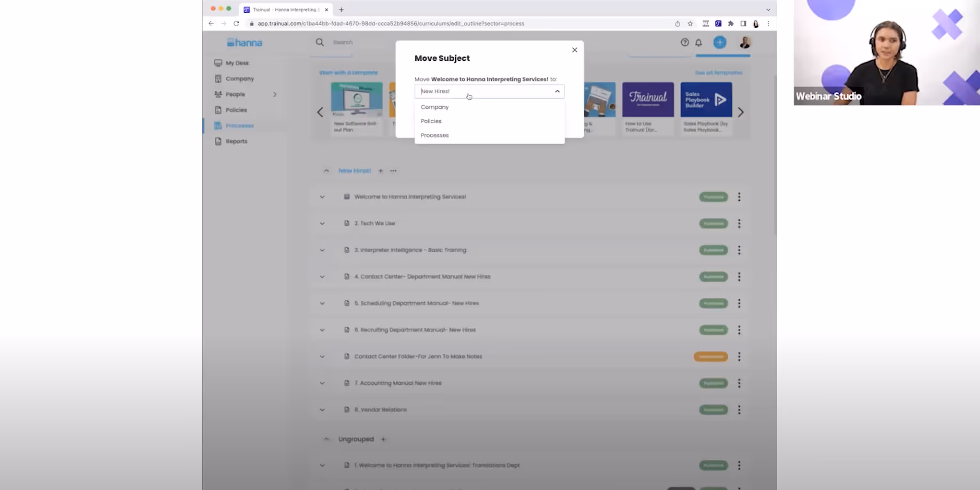980x490 pixels.
Task: Open How to Use Trainual template
Action: (x=648, y=108)
